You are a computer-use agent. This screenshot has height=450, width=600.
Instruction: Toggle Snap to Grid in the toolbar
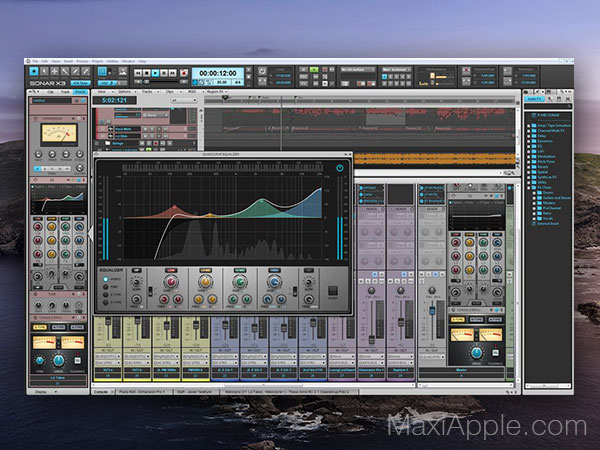(x=103, y=71)
